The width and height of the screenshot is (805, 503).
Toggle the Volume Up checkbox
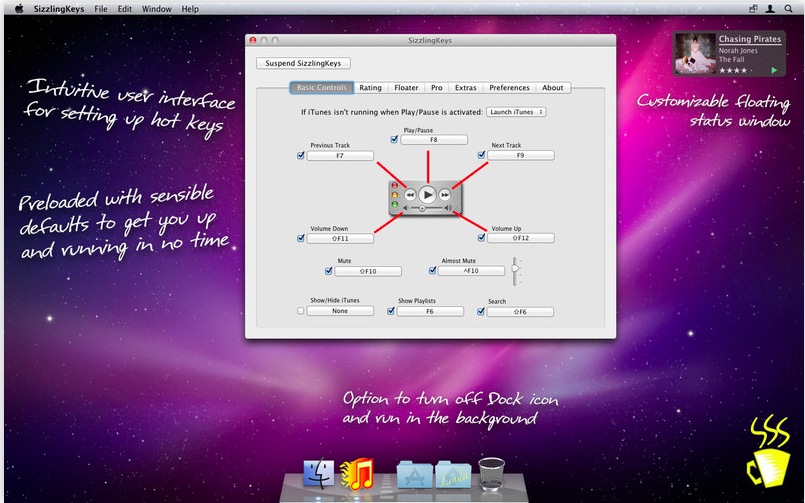[481, 238]
